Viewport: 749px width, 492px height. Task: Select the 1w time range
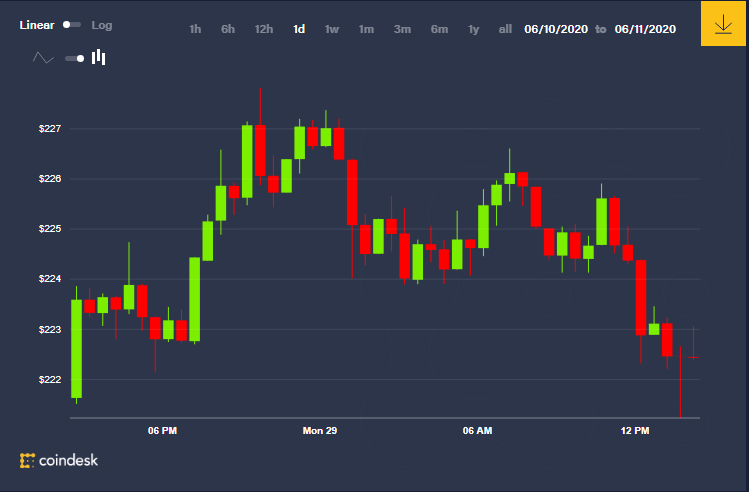[x=332, y=29]
